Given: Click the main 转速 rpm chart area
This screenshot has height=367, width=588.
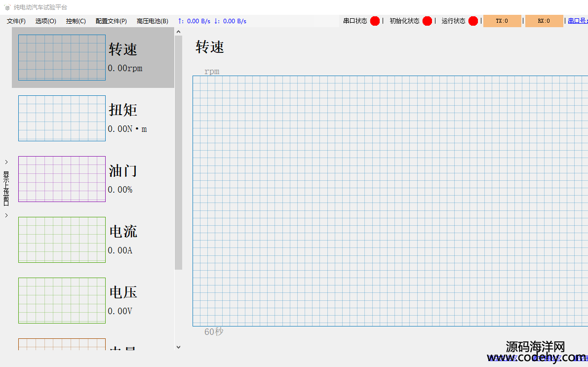Looking at the screenshot, I should (x=391, y=201).
